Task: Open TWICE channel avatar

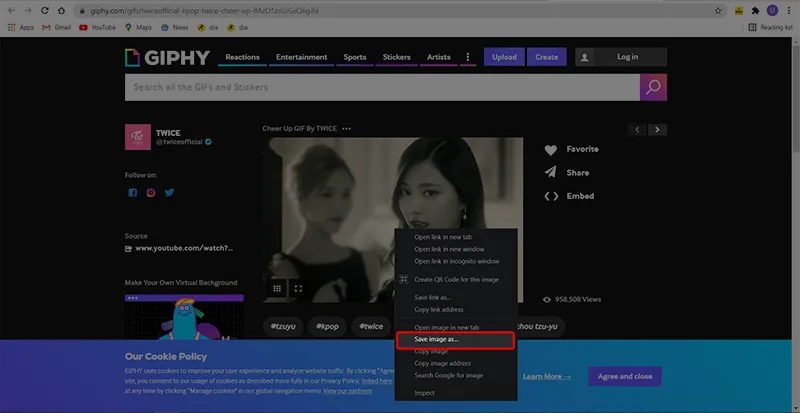Action: click(x=138, y=137)
